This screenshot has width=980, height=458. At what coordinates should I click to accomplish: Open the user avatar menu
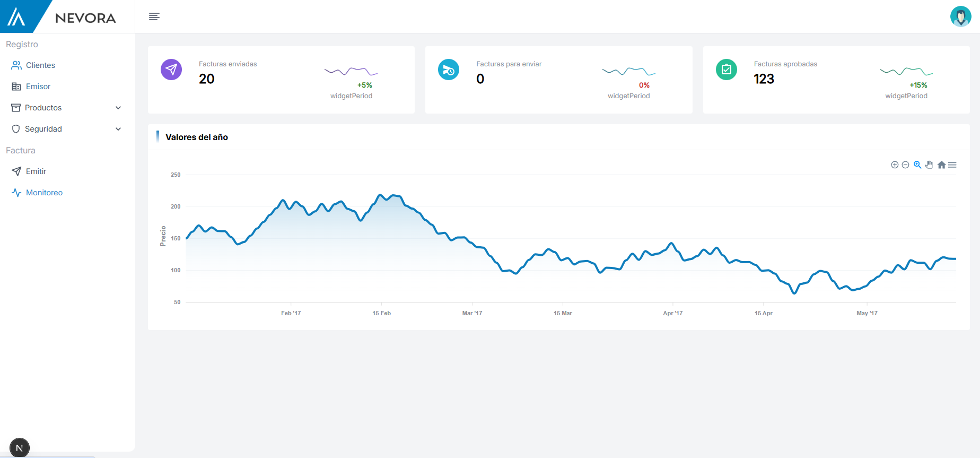(960, 16)
